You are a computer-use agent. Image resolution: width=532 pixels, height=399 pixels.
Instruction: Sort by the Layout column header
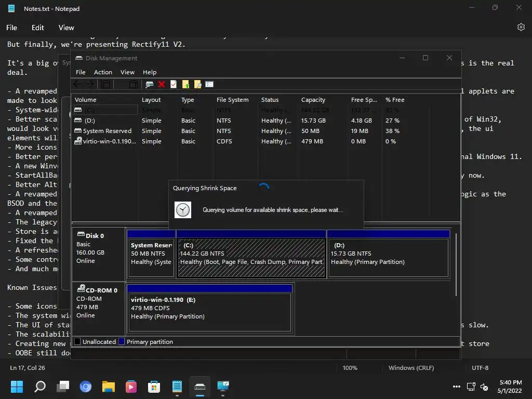tap(158, 100)
